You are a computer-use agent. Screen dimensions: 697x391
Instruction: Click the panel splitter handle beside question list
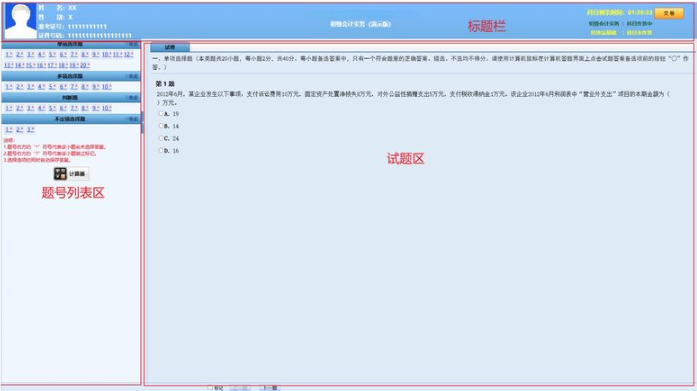[x=142, y=123]
